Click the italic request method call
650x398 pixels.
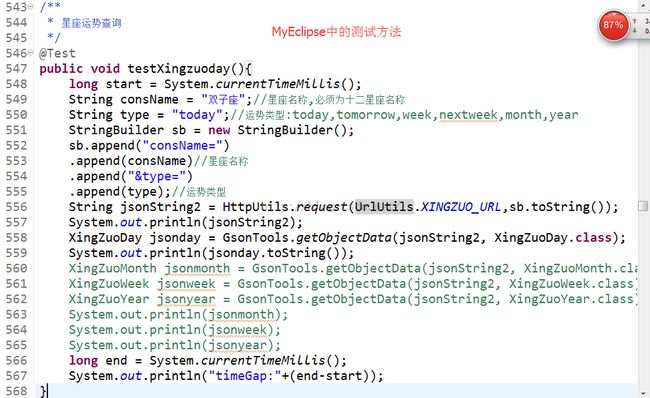[322, 207]
